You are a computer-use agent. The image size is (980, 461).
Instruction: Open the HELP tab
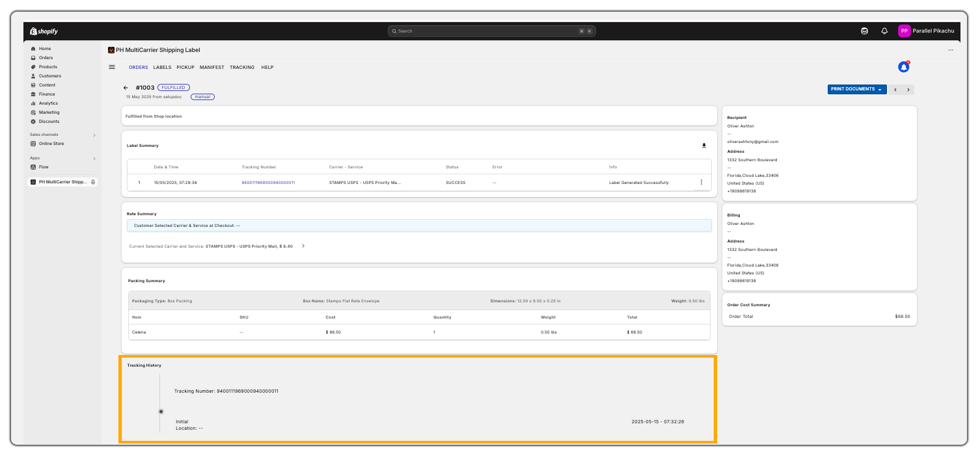point(267,68)
